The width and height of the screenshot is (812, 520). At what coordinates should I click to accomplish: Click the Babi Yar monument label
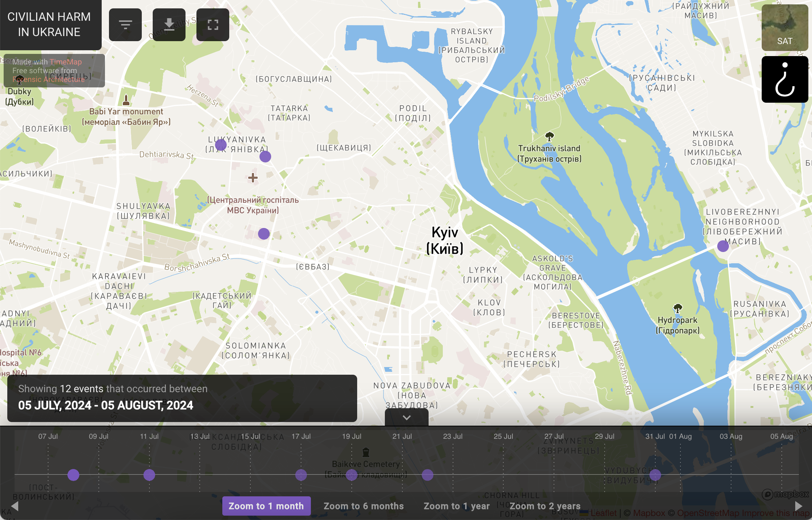126,117
